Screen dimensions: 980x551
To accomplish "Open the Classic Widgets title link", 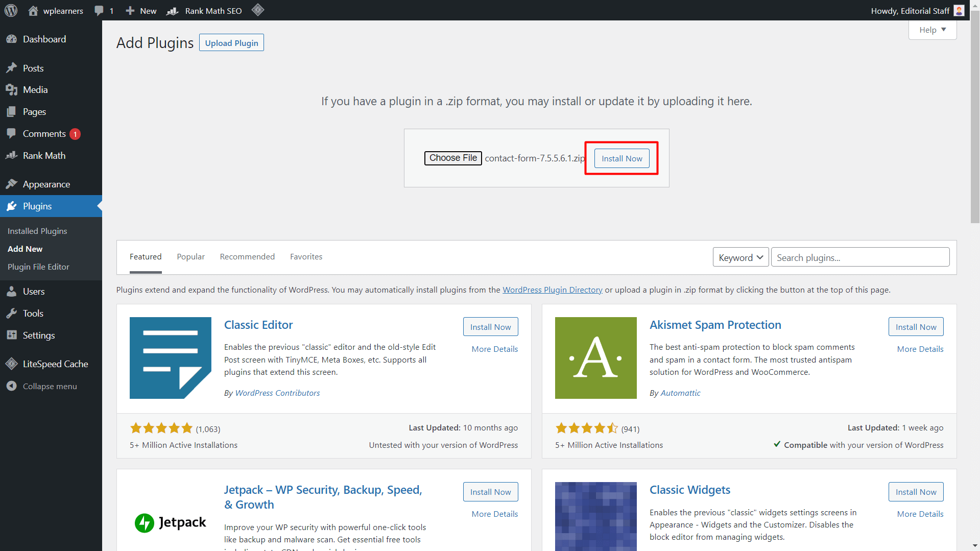I will [689, 490].
